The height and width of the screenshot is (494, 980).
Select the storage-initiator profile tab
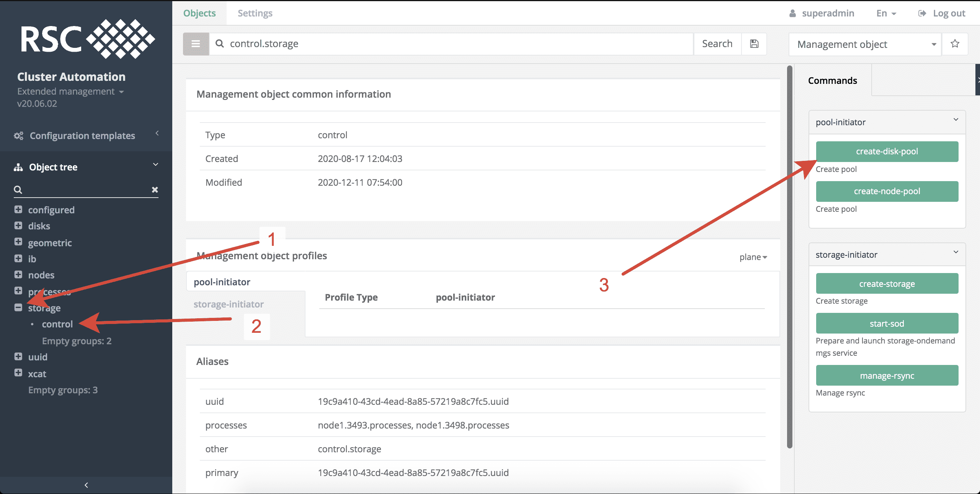click(x=229, y=304)
